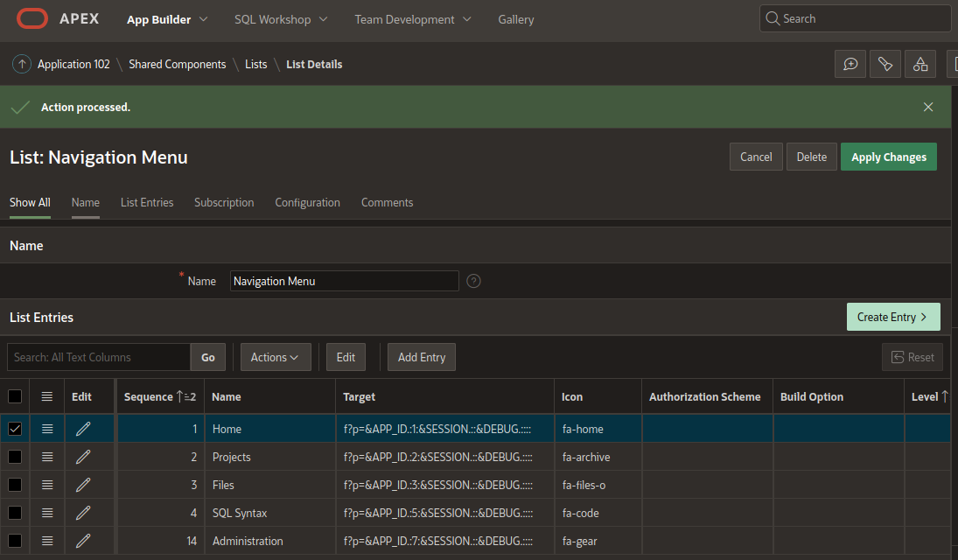The height and width of the screenshot is (560, 958).
Task: Switch to the Subscription tab
Action: [x=224, y=202]
